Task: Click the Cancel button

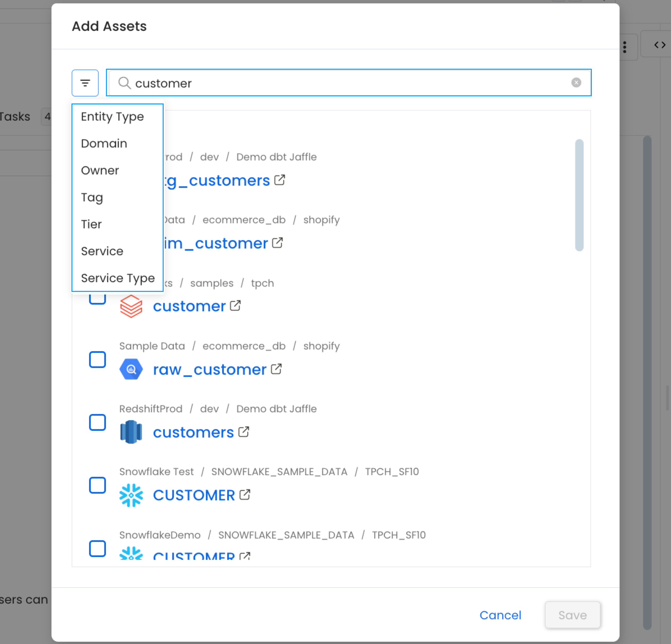Action: coord(500,615)
